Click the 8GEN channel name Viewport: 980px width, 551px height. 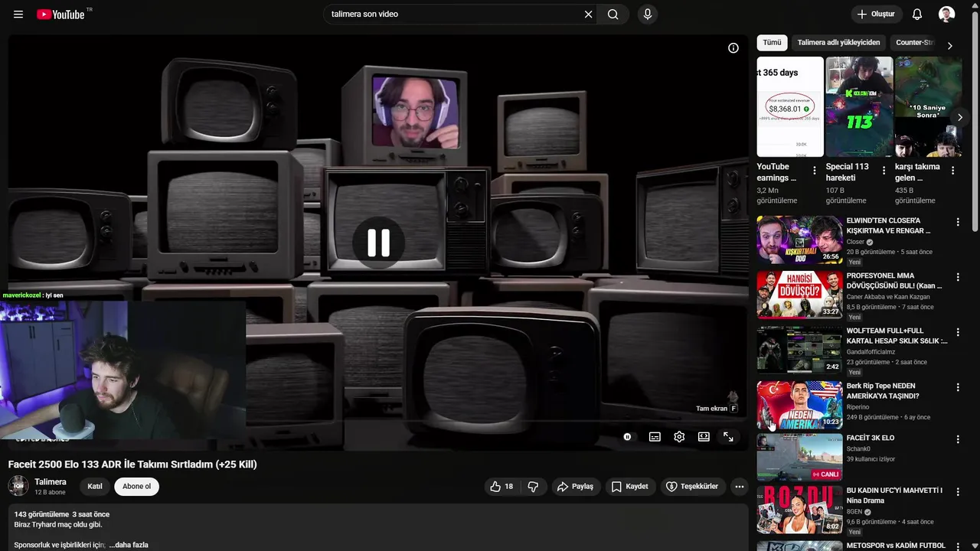(x=854, y=511)
